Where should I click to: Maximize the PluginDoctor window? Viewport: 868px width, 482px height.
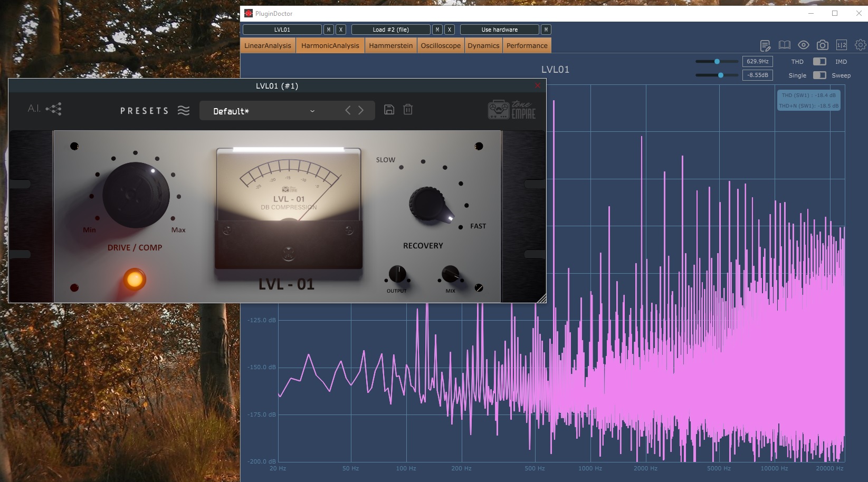tap(835, 13)
